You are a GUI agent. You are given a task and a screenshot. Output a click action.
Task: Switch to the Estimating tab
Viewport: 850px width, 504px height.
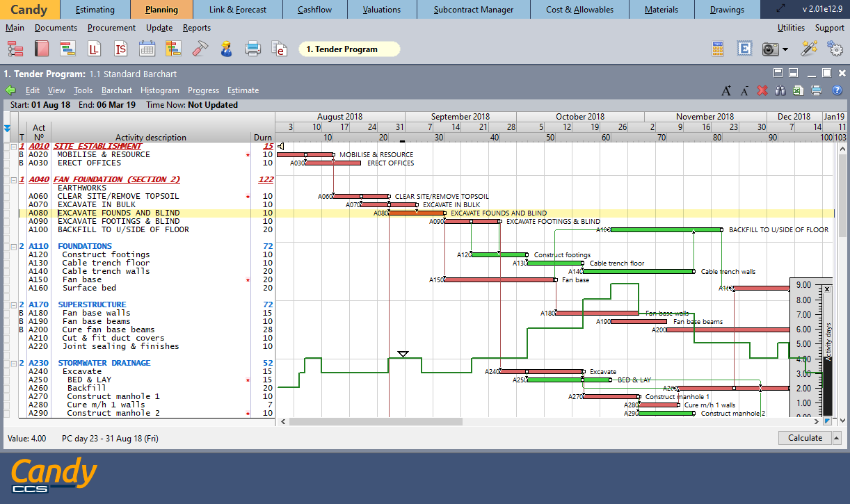(95, 10)
